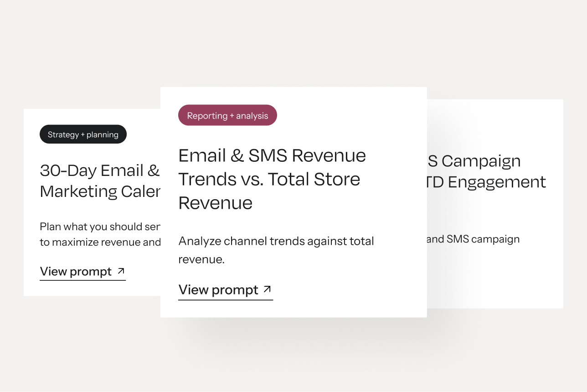Click the arrow icon beside center card's View prompt
The image size is (587, 392).
(268, 289)
